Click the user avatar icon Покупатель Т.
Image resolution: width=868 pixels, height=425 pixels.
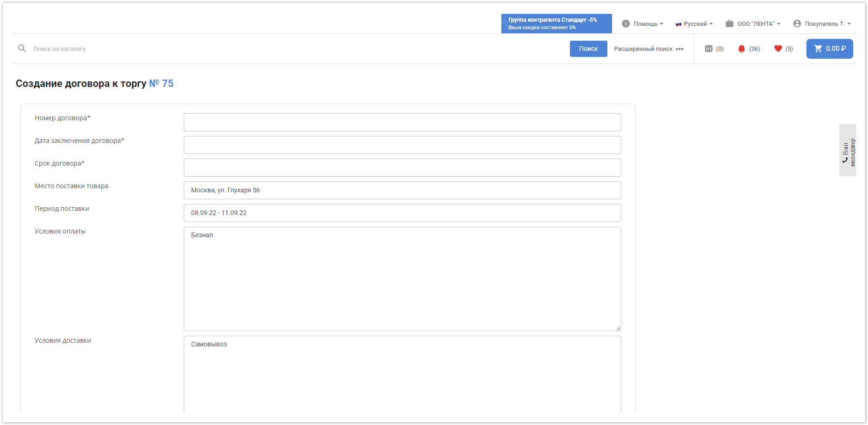pos(797,24)
